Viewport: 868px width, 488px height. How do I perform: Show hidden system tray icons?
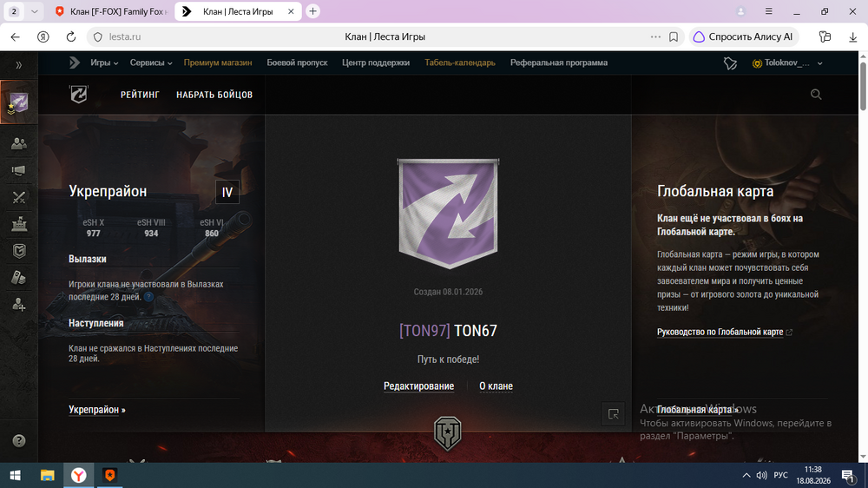click(x=746, y=475)
